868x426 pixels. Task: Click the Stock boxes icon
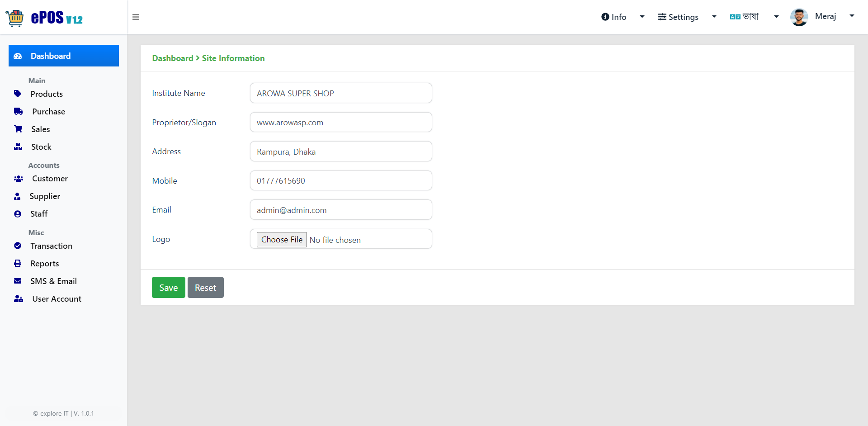tap(18, 147)
